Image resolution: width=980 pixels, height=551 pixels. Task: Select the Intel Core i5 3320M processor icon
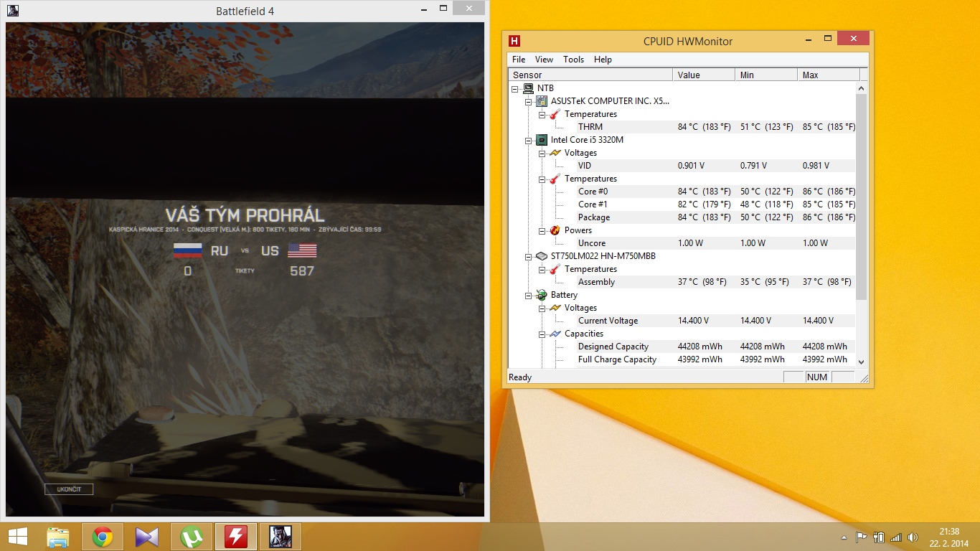(x=542, y=140)
